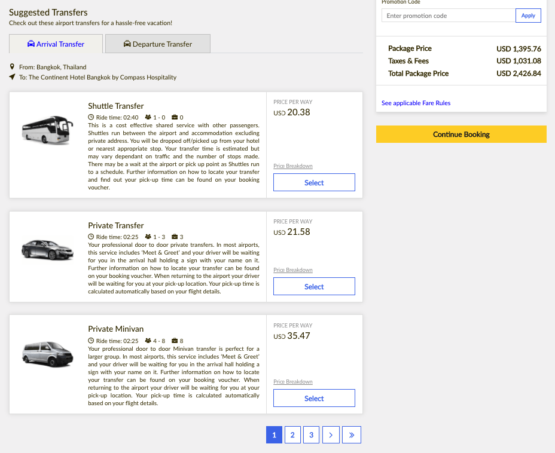
Task: Click the Continue Booking button
Action: pos(461,134)
